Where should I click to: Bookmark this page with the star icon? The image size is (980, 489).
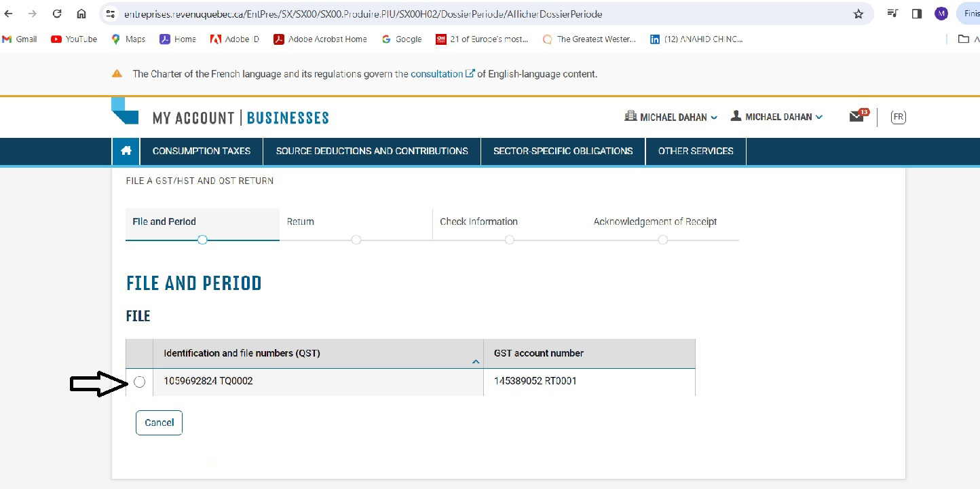[858, 14]
